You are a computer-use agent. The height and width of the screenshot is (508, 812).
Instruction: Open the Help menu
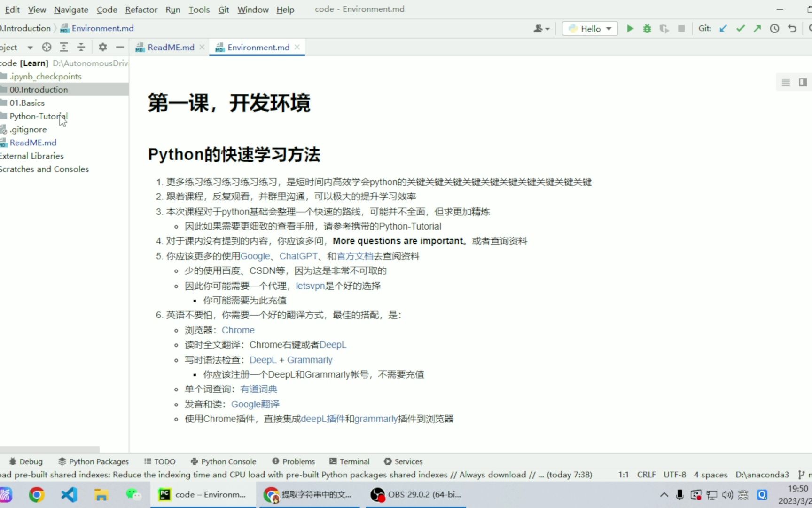pos(285,9)
